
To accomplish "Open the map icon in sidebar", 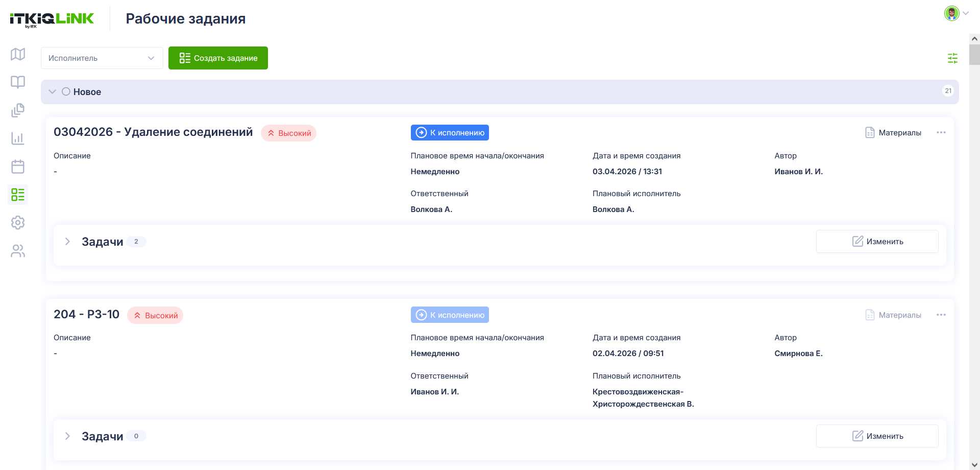I will point(18,54).
